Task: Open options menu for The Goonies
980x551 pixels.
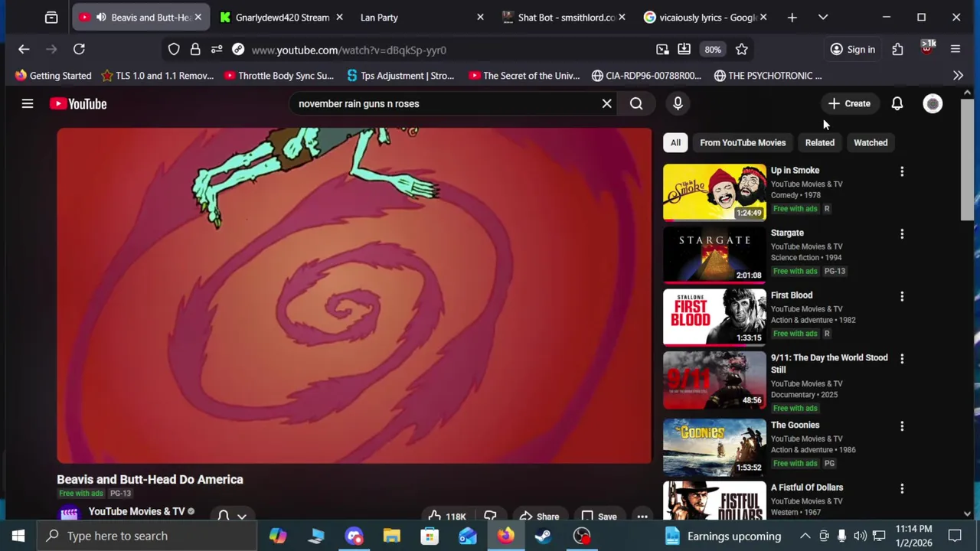Action: tap(902, 426)
